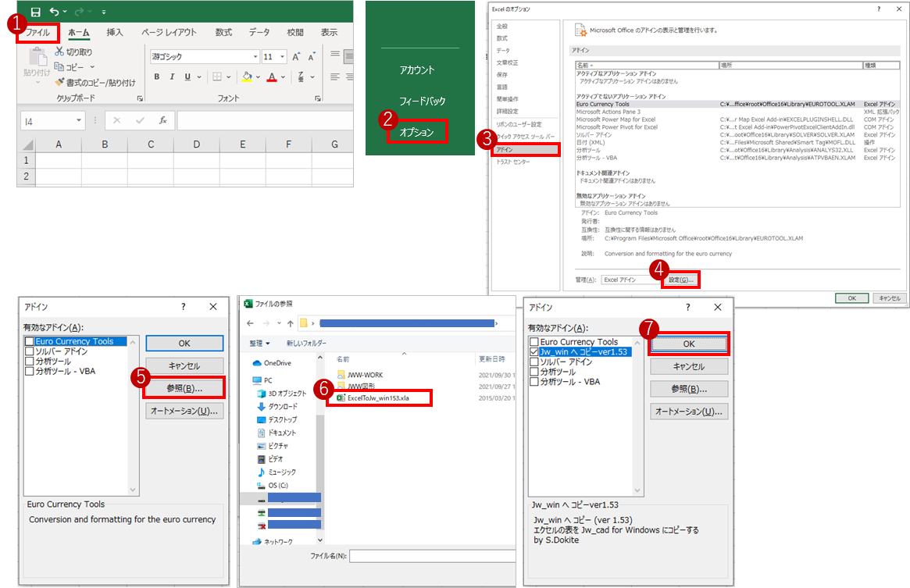Viewport: 910px width, 588px height.
Task: Switch to the データ tab
Action: point(259,33)
